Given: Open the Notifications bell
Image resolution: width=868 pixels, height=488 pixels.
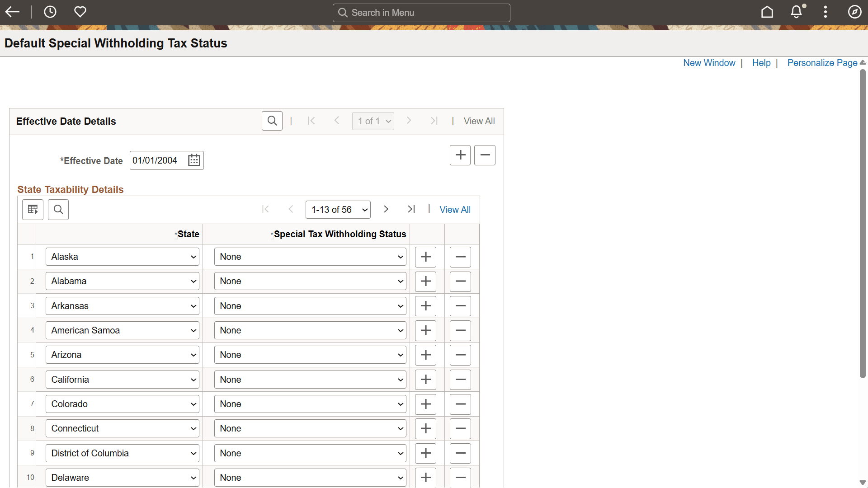Looking at the screenshot, I should (797, 12).
